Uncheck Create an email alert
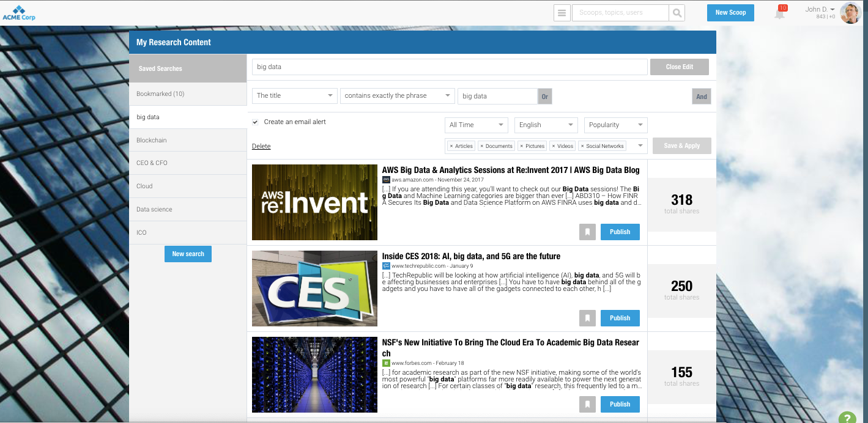868x423 pixels. (255, 122)
